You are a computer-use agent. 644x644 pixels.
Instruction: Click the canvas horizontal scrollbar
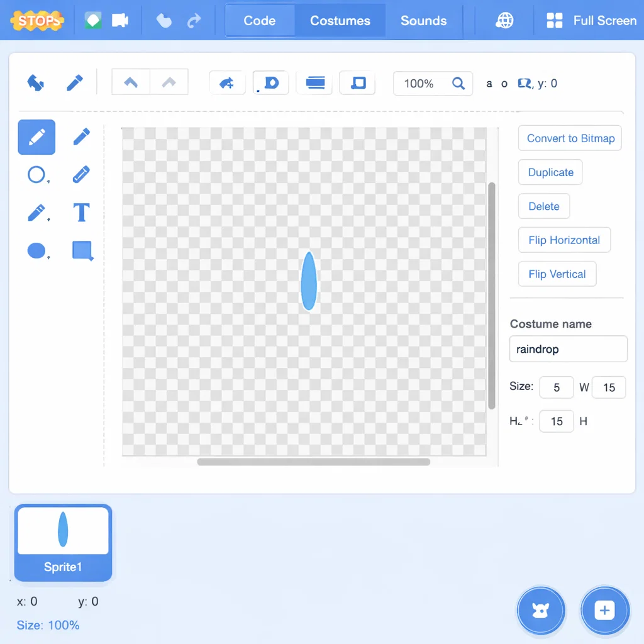tap(313, 462)
